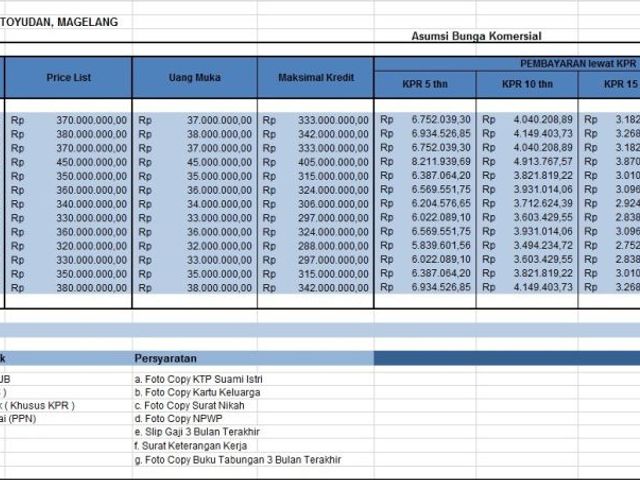Click 'f. Surat Keterangan Kerja' cell
This screenshot has height=480, width=640.
[x=191, y=446]
